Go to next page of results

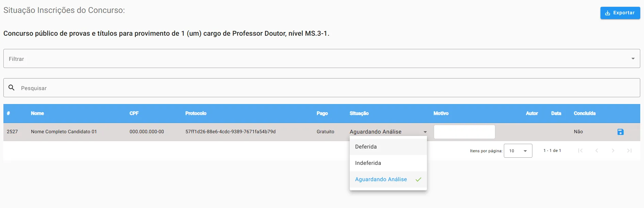(x=613, y=151)
